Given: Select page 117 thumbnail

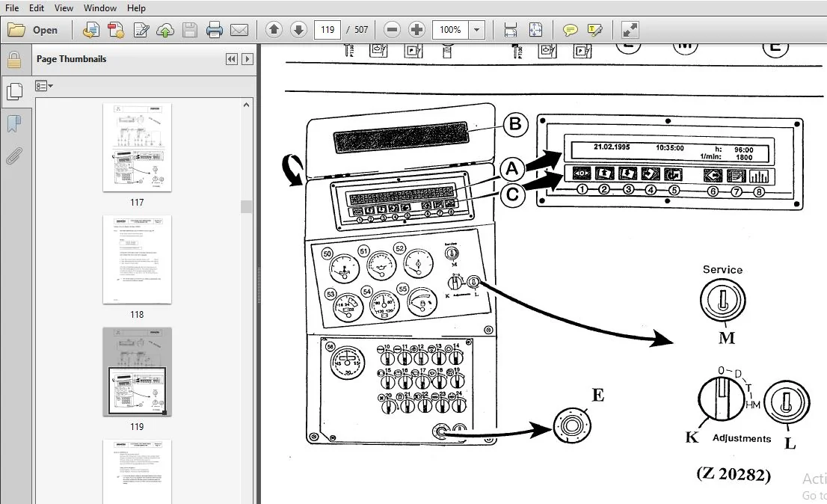Looking at the screenshot, I should tap(137, 147).
